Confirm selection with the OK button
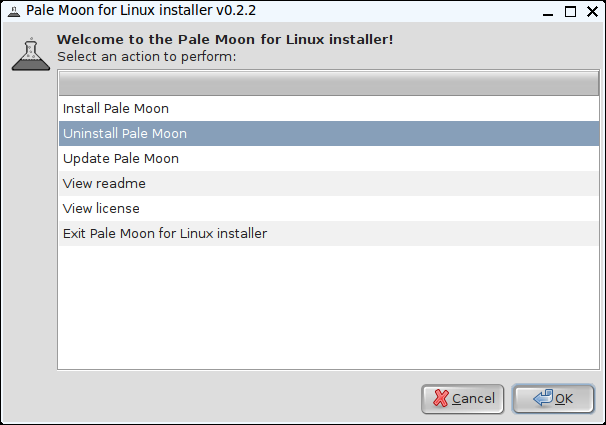 pyautogui.click(x=553, y=399)
